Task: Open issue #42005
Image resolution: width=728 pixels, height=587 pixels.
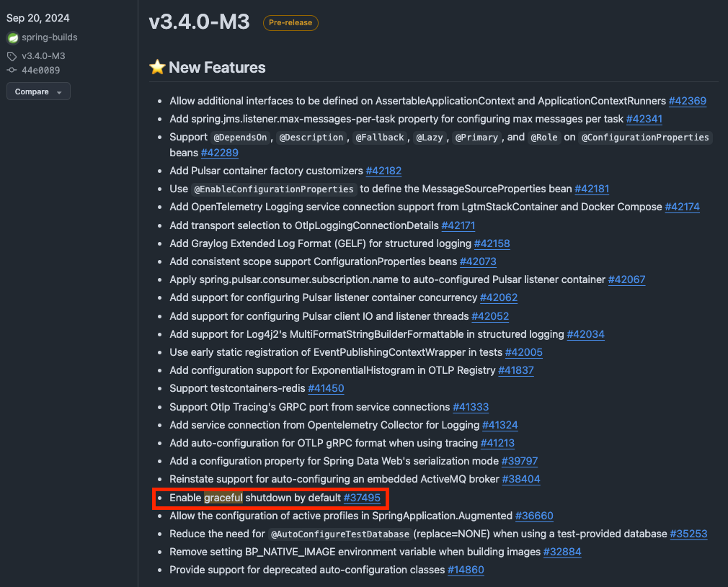Action: click(523, 353)
